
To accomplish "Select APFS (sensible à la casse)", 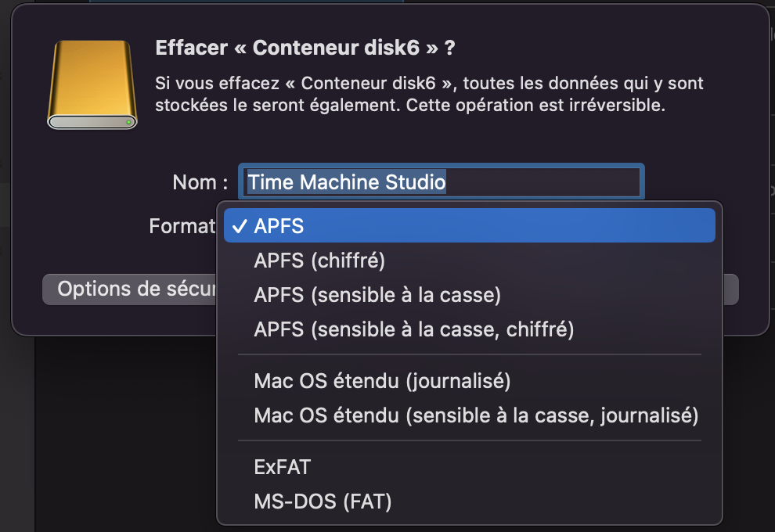I will pos(377,295).
